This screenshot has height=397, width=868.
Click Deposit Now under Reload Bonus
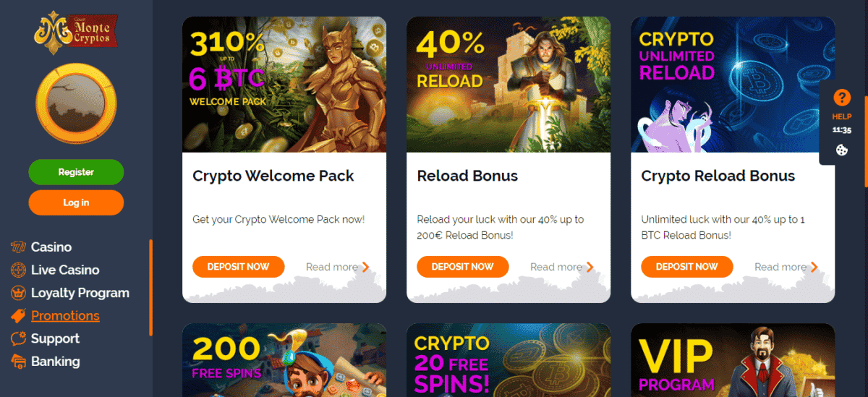point(463,267)
